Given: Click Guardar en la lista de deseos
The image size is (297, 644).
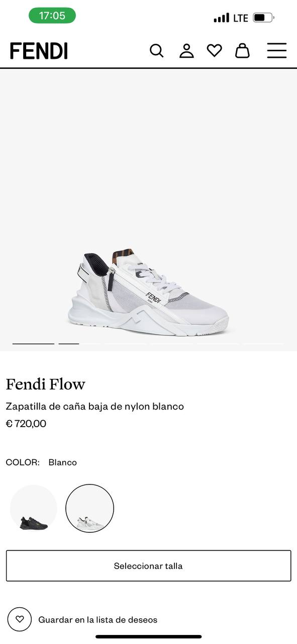Looking at the screenshot, I should pyautogui.click(x=98, y=620).
